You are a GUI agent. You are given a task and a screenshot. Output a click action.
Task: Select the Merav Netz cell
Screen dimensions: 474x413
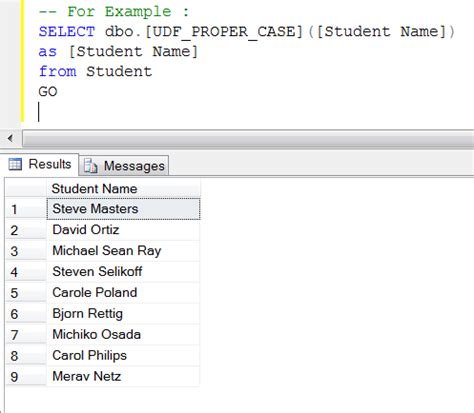tap(123, 377)
